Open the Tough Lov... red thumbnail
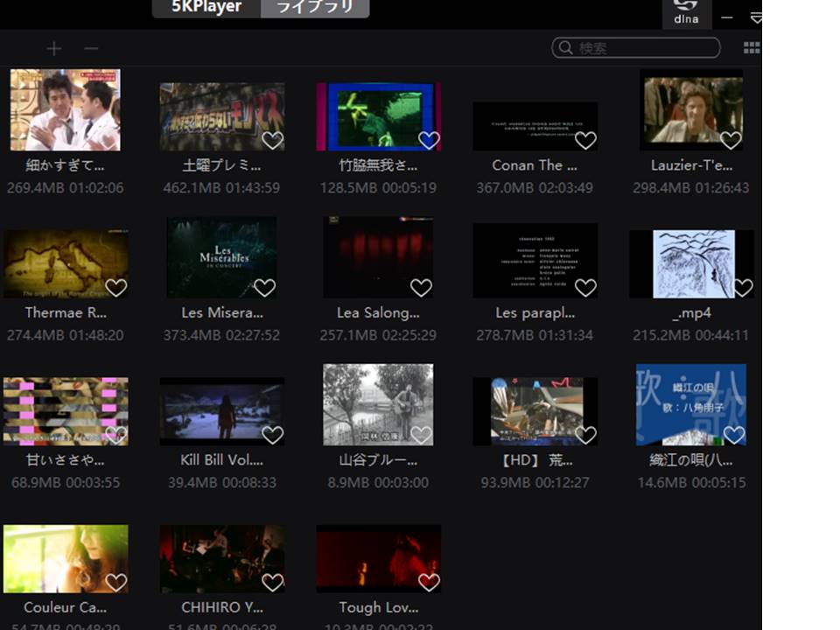840x630 pixels. (x=378, y=559)
